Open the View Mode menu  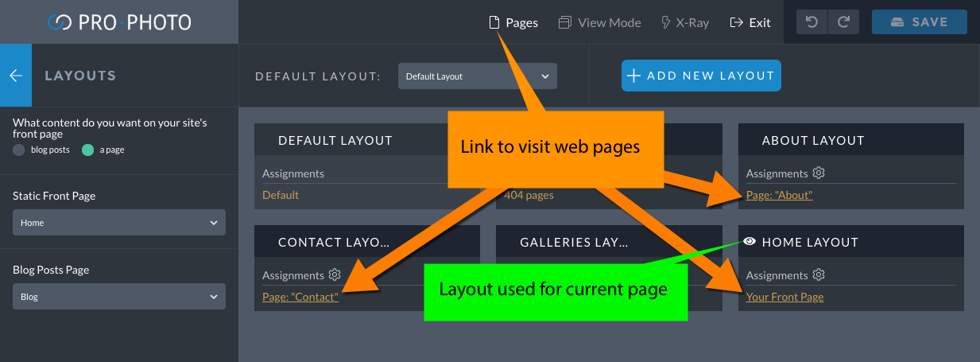point(599,22)
